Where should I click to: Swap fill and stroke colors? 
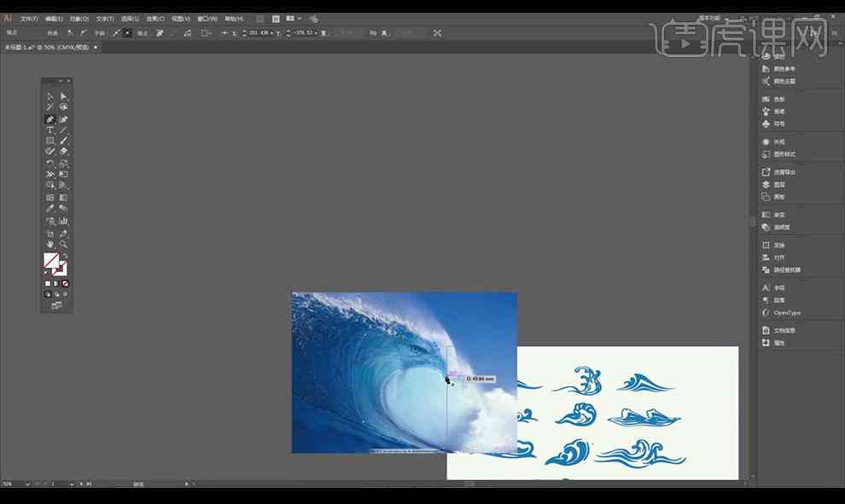(65, 255)
